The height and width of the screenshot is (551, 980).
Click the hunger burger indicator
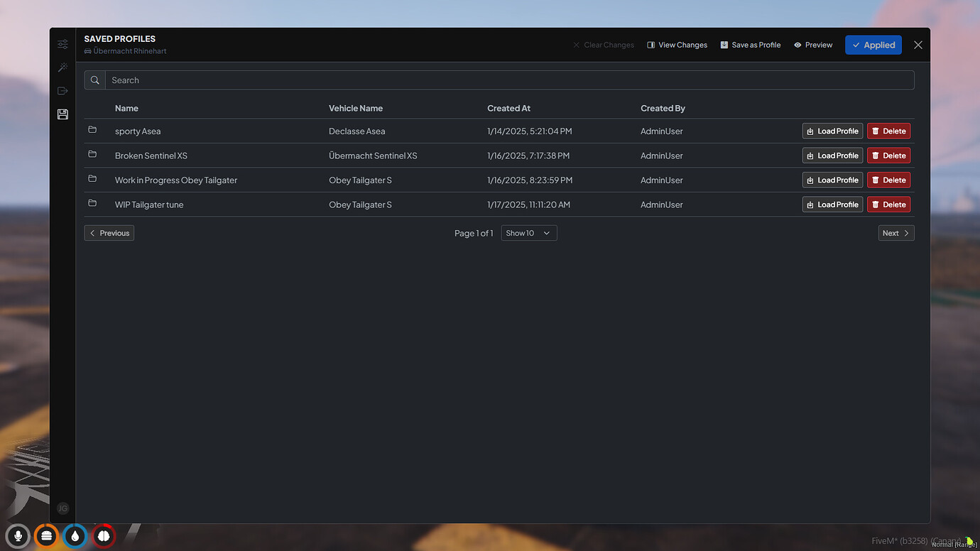click(x=45, y=536)
